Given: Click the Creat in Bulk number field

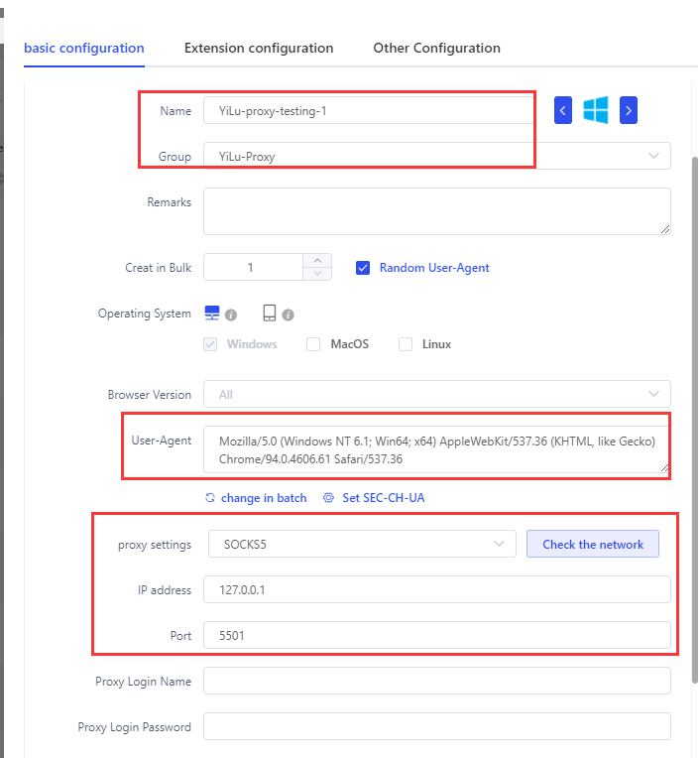Looking at the screenshot, I should click(x=253, y=267).
